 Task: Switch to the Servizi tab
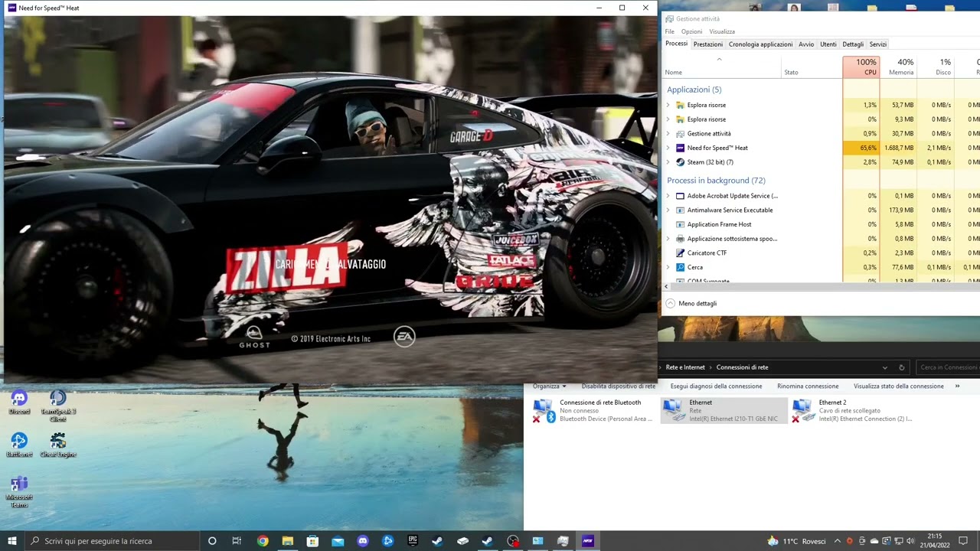coord(878,44)
